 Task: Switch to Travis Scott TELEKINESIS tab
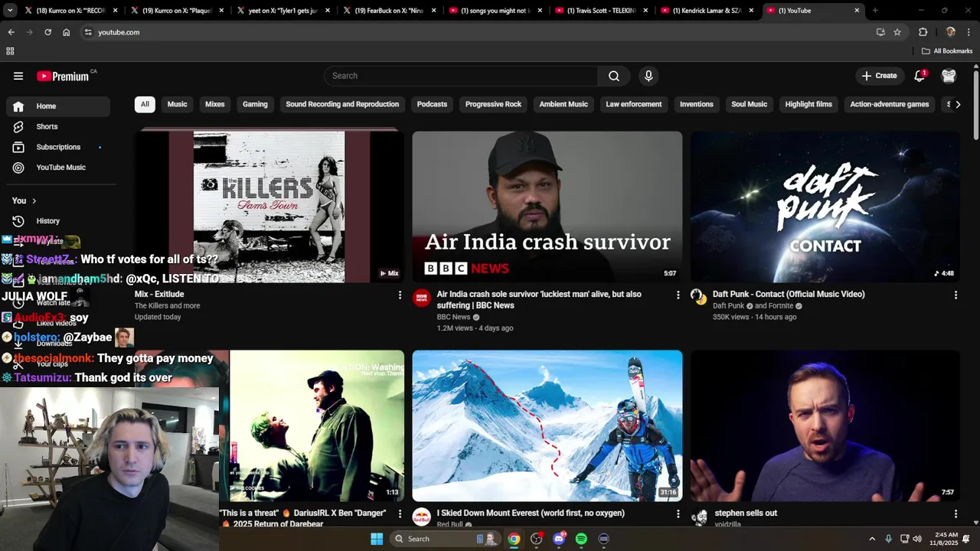[x=601, y=11]
